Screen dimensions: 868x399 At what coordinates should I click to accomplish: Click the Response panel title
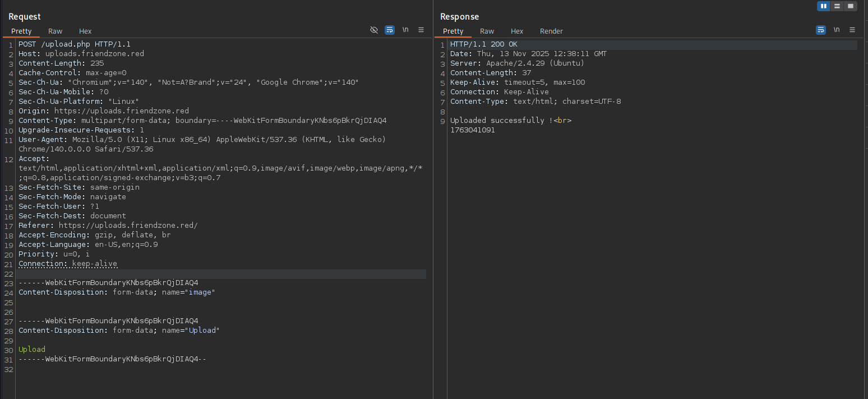tap(460, 17)
